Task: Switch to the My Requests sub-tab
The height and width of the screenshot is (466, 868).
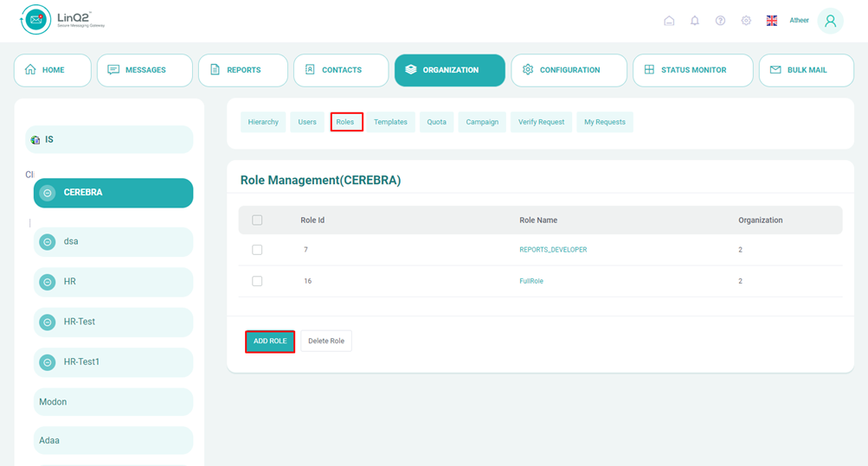Action: [x=605, y=122]
